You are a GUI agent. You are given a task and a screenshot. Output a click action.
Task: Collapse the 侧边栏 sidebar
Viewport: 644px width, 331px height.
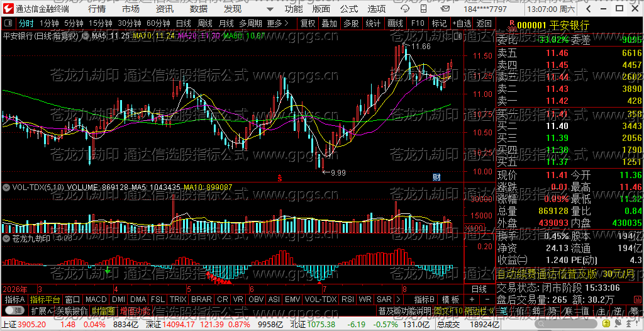click(480, 310)
